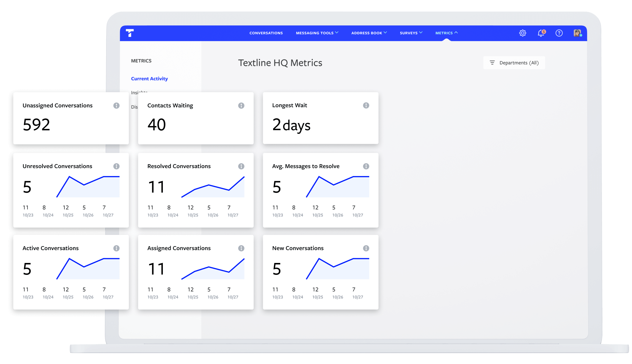This screenshot has height=364, width=632.
Task: Click info icon on Longest Wait card
Action: click(x=366, y=105)
